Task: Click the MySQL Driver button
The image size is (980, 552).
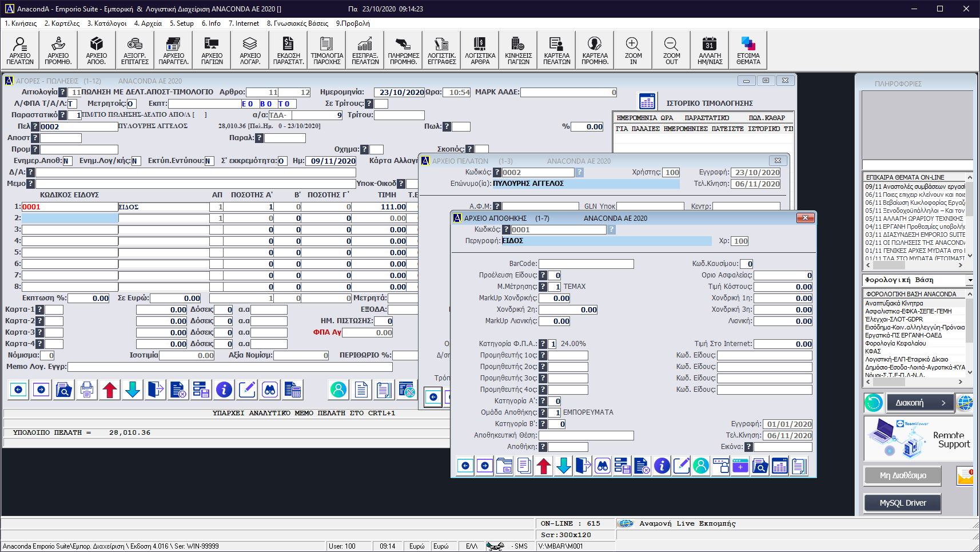Action: coord(903,503)
